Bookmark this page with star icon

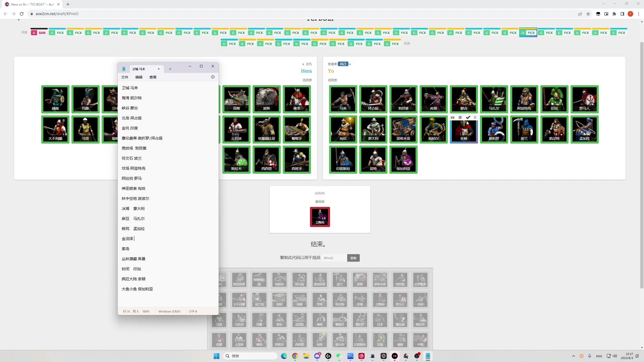(588, 14)
